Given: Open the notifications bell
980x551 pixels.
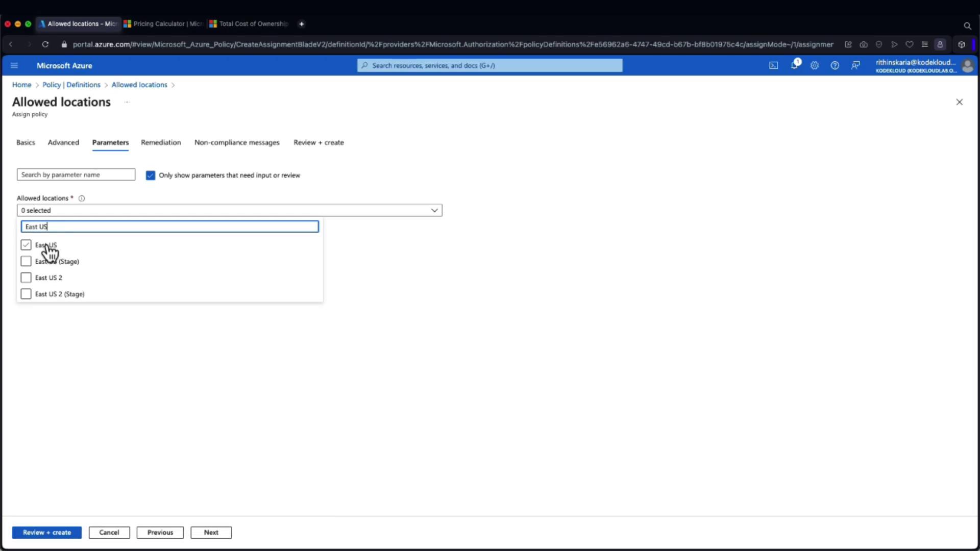Looking at the screenshot, I should [794, 65].
